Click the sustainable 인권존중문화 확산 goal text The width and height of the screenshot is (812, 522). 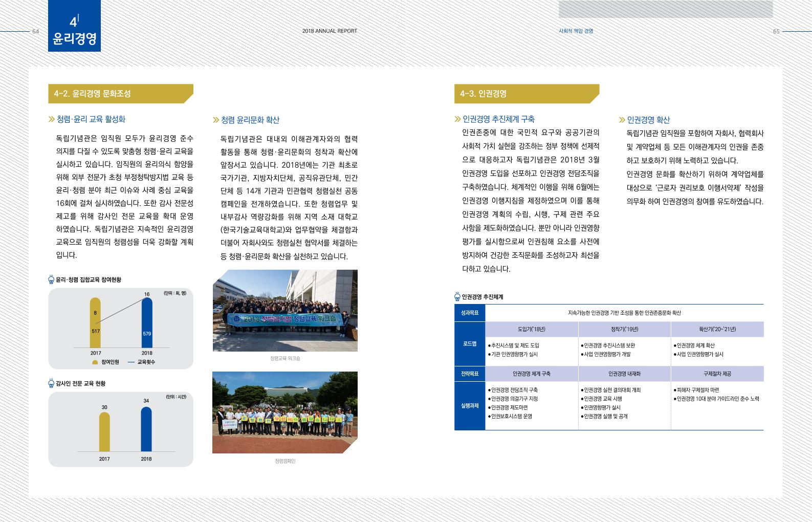pos(624,313)
